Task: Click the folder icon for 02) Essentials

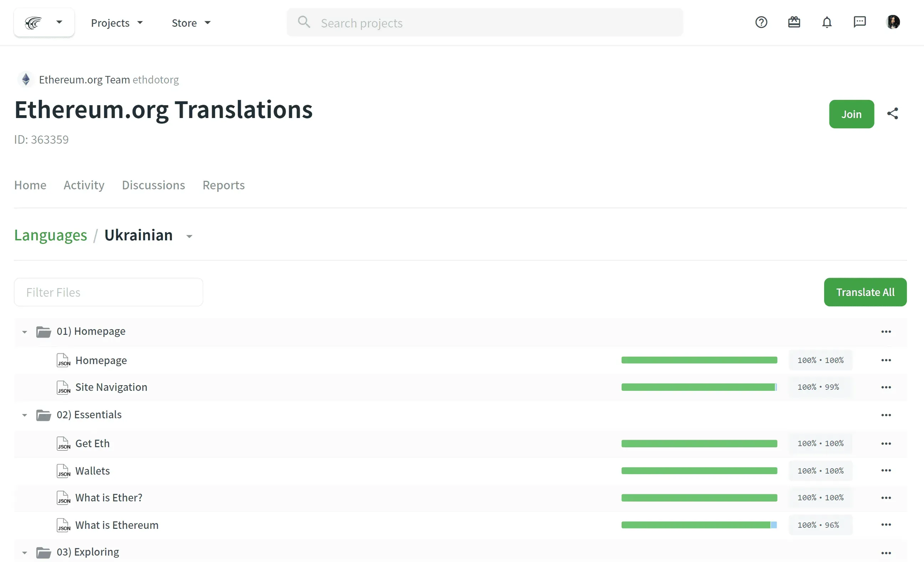Action: [x=44, y=415]
